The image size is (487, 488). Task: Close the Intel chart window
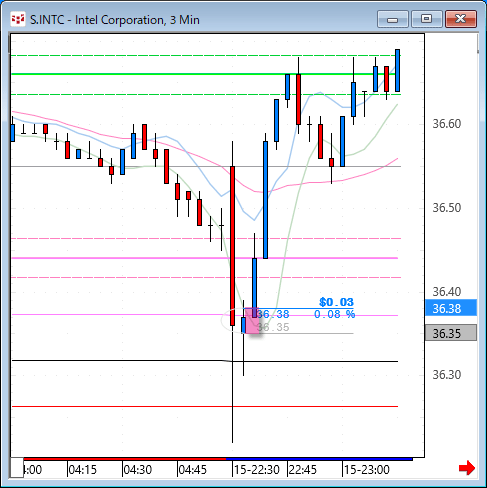461,19
